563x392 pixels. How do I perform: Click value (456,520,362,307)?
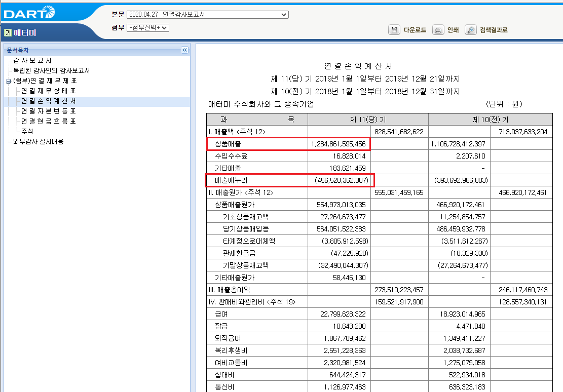point(342,180)
